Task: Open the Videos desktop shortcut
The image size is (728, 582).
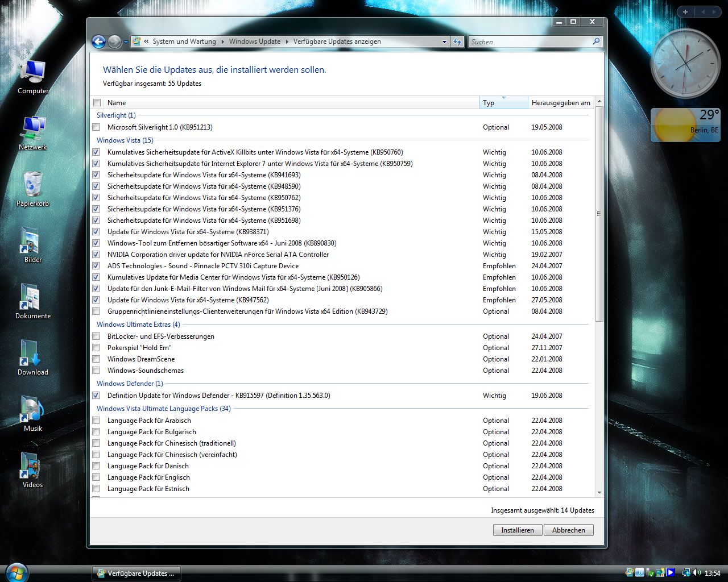Action: (32, 471)
